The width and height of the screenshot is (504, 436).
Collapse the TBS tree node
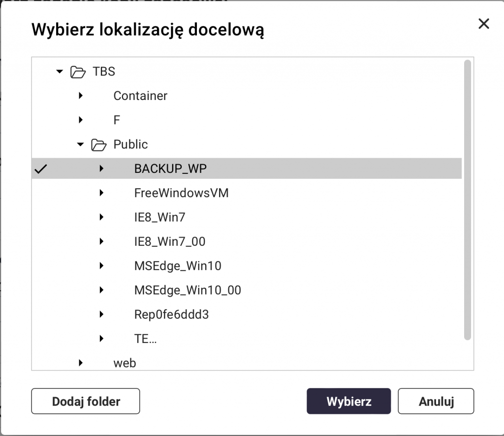[x=60, y=72]
